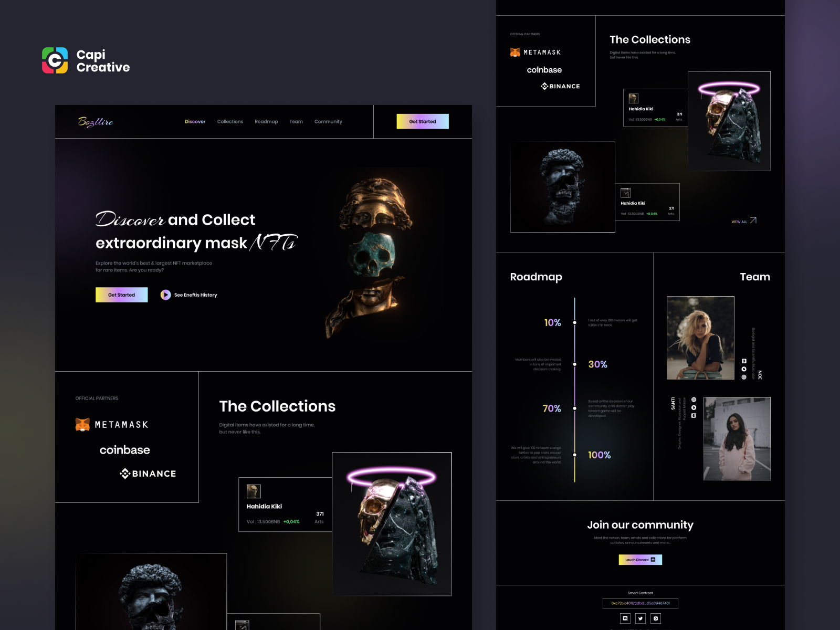Click the Bozllire script logo

pos(96,122)
